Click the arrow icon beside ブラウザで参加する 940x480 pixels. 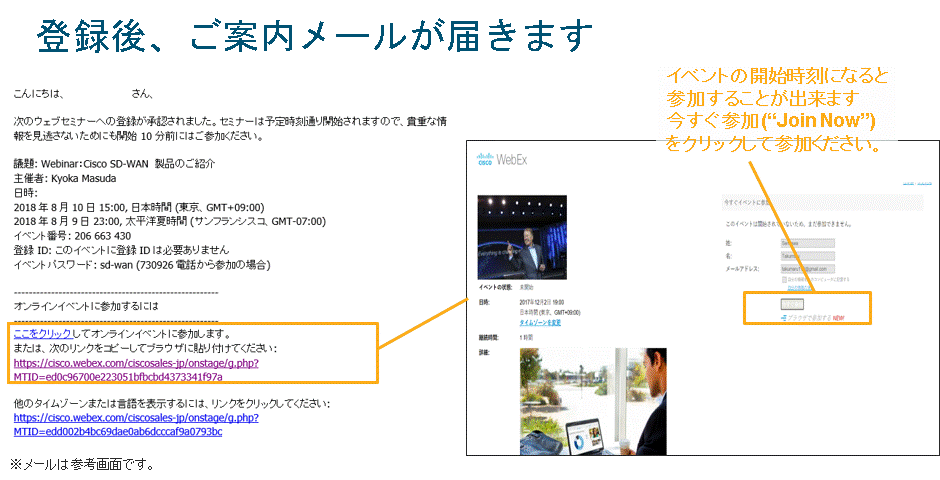click(x=784, y=318)
